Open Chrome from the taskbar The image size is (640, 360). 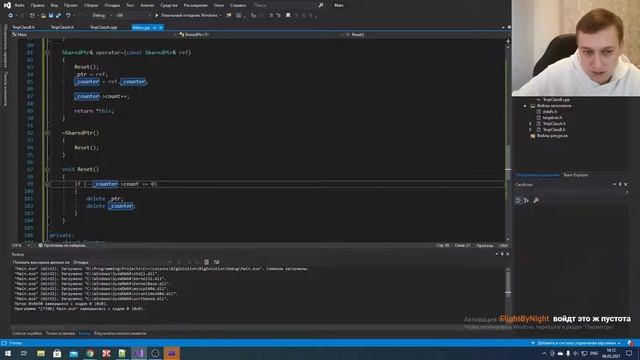pyautogui.click(x=90, y=353)
